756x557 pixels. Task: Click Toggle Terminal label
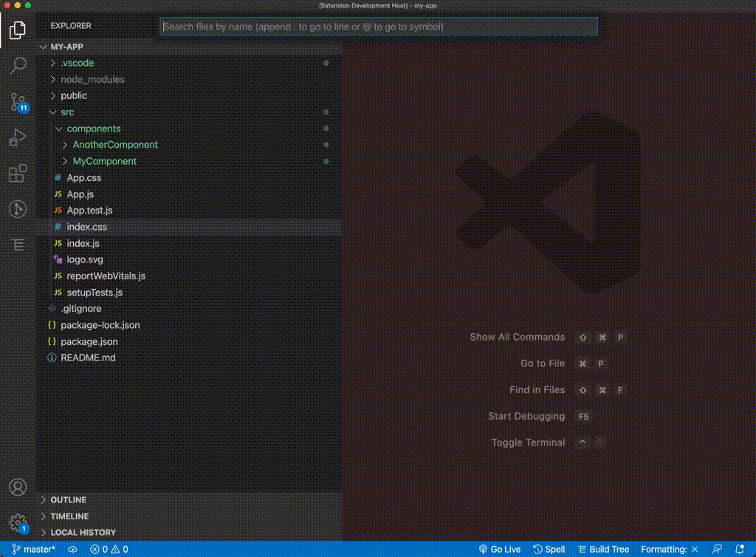click(528, 442)
